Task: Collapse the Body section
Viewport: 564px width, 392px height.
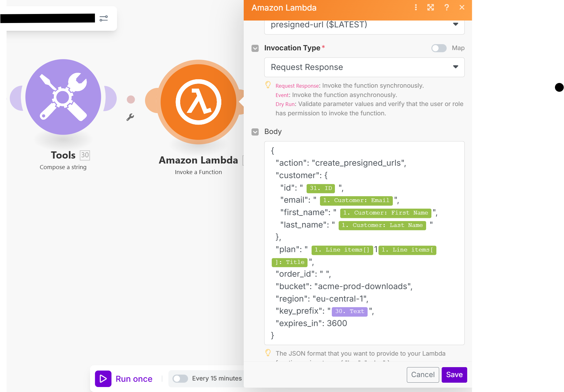Action: (x=255, y=132)
